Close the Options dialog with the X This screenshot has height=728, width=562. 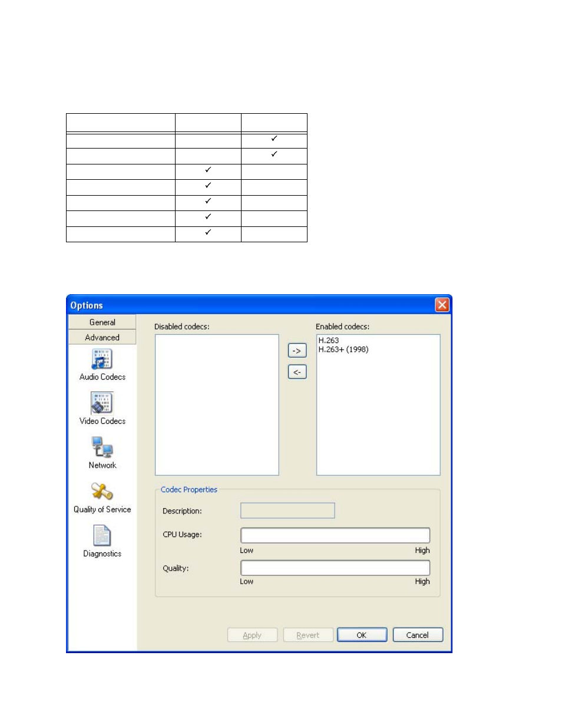pyautogui.click(x=442, y=305)
